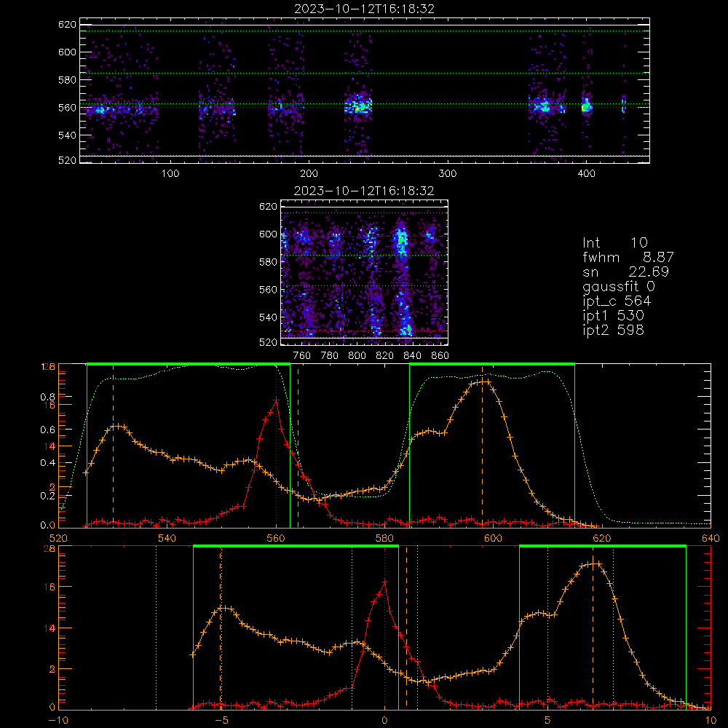
Task: Click the -10 label on bottom plot axis
Action: pos(58,721)
